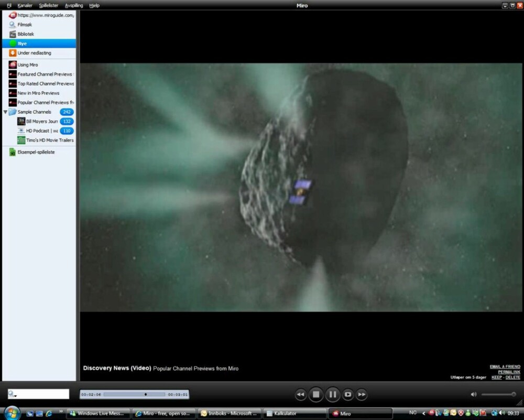Click the 110 badge for HD Podcast
Image resolution: width=524 pixels, height=420 pixels.
coord(67,131)
